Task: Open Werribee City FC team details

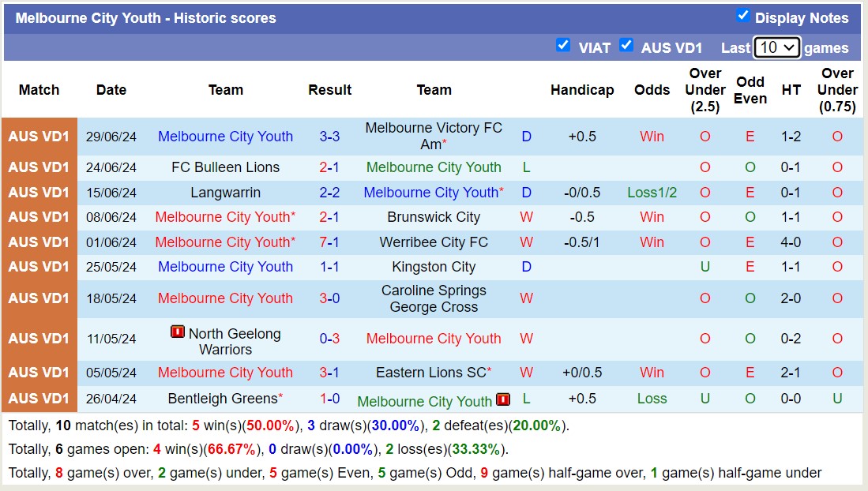Action: tap(434, 242)
